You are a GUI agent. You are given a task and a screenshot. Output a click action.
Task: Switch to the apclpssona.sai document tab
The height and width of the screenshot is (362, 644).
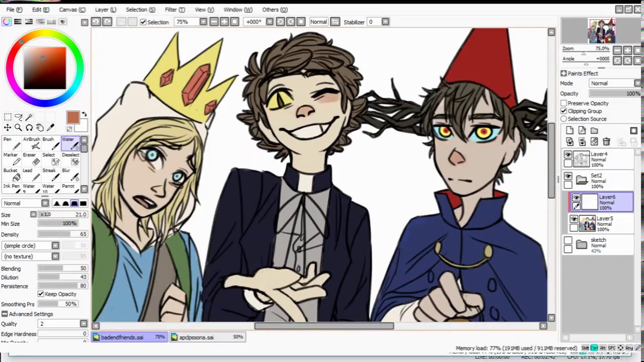[x=207, y=337]
